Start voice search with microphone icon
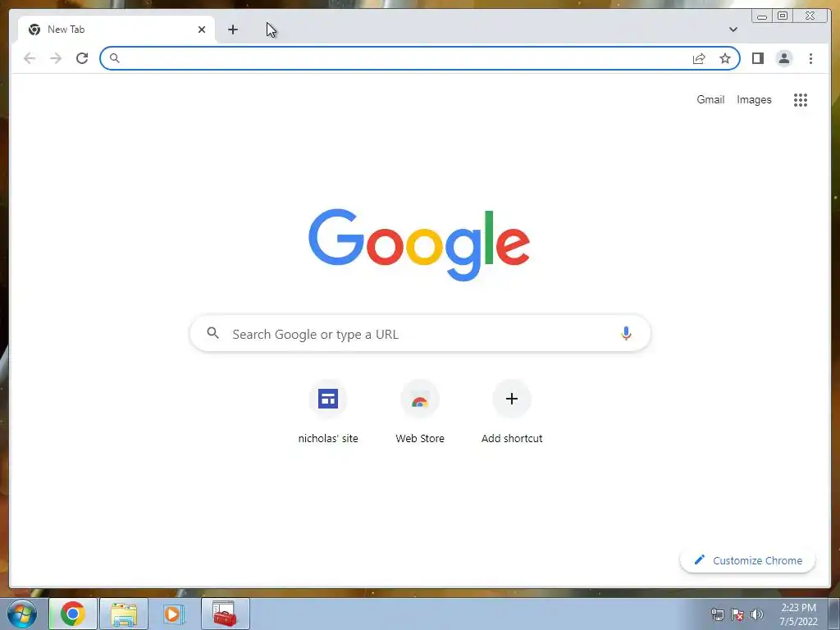Image resolution: width=840 pixels, height=630 pixels. pyautogui.click(x=626, y=333)
